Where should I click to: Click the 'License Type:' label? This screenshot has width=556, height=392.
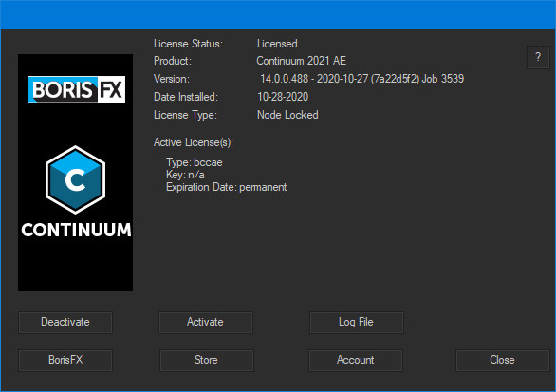tap(185, 115)
